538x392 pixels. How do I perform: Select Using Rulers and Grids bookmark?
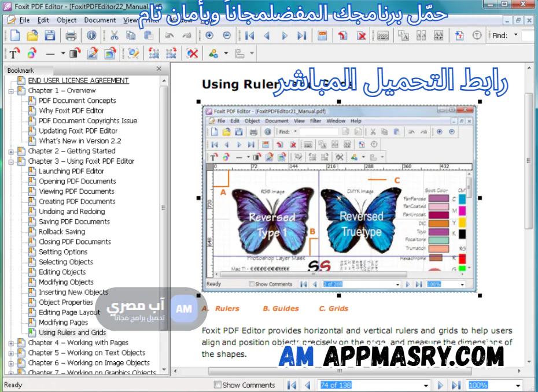coord(72,332)
